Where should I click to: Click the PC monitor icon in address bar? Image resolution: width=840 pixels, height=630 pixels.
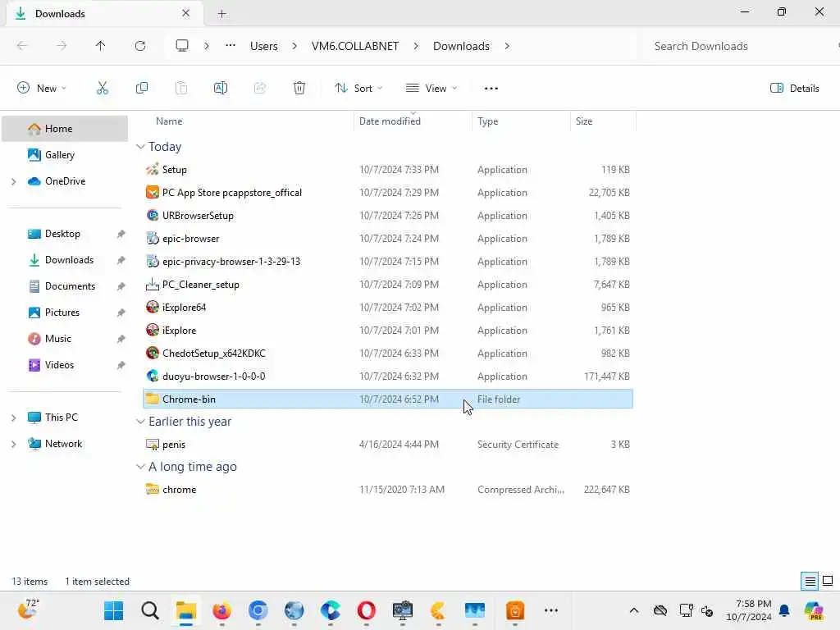click(182, 46)
